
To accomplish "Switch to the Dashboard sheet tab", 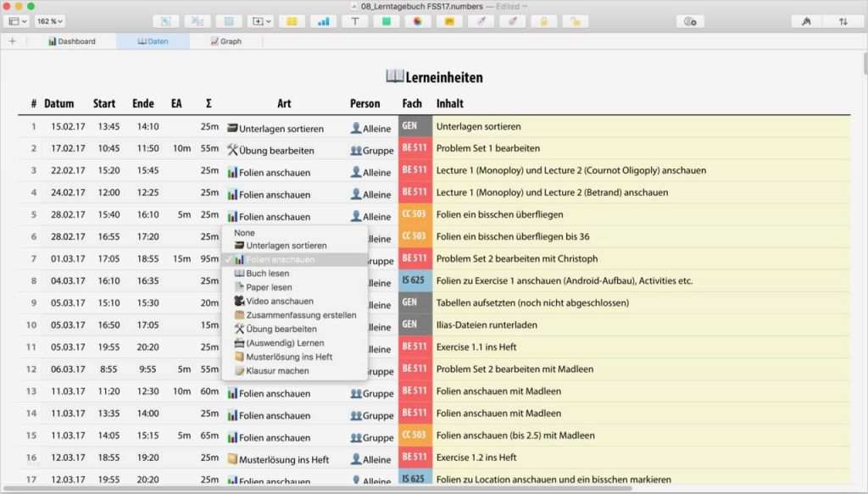I will pyautogui.click(x=72, y=41).
